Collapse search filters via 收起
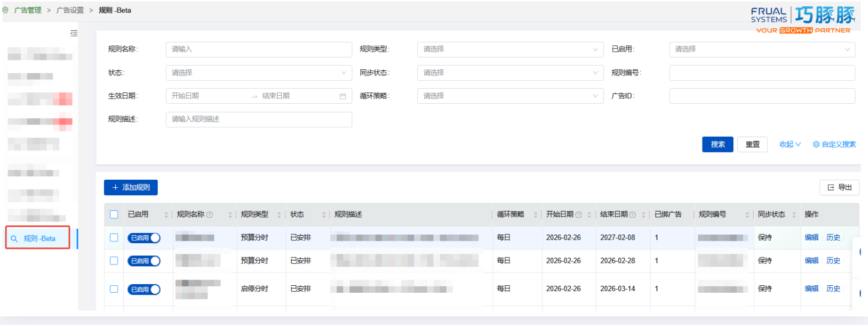Screen dimensions: 868x325 [x=790, y=145]
